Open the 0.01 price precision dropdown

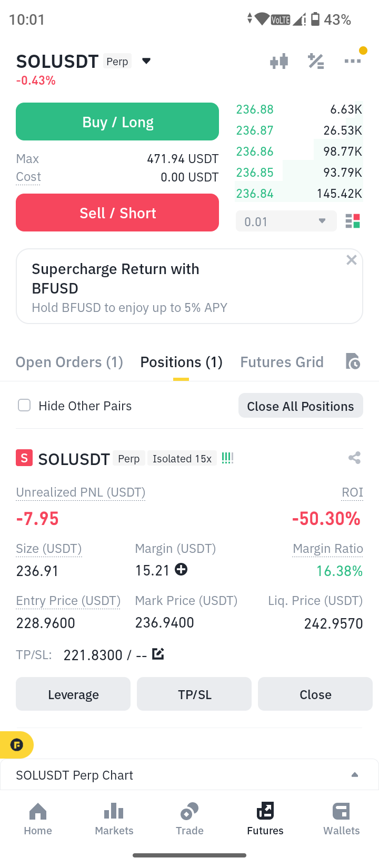coord(286,221)
